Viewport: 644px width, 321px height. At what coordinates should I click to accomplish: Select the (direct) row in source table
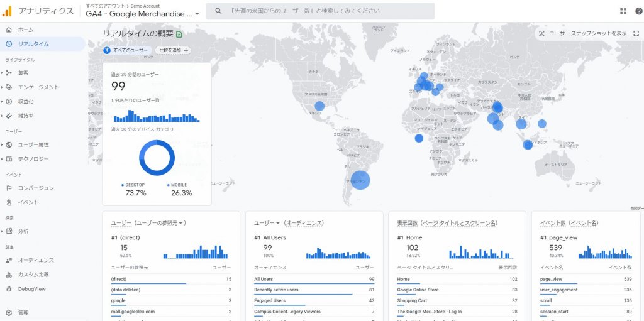pos(171,279)
